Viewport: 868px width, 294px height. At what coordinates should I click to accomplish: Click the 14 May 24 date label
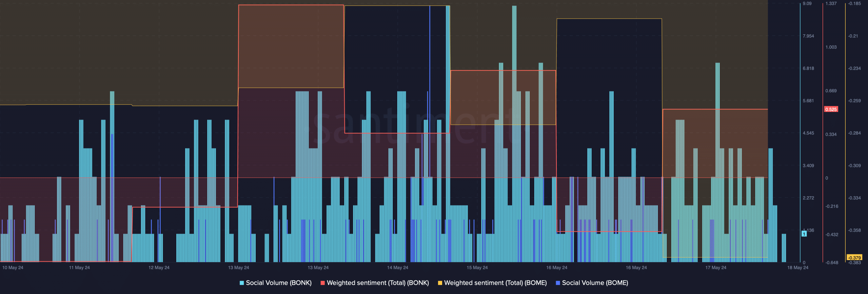pyautogui.click(x=398, y=268)
